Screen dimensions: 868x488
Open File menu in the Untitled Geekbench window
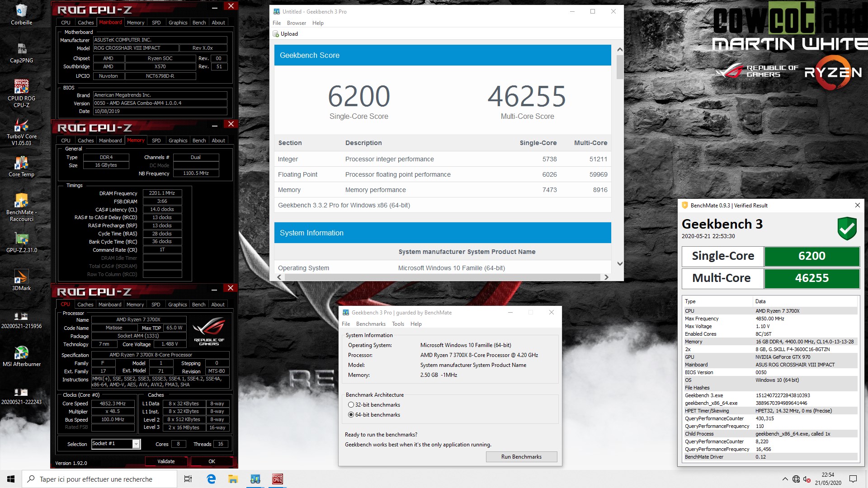[277, 23]
